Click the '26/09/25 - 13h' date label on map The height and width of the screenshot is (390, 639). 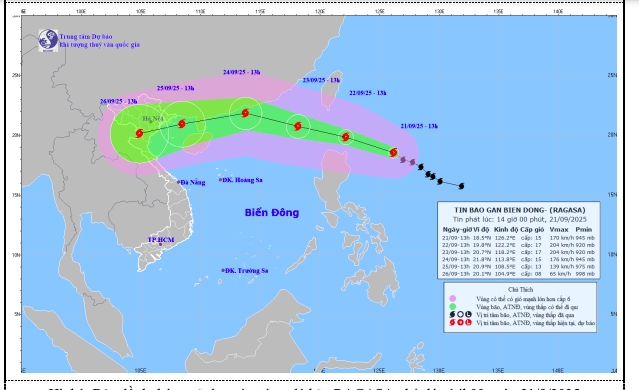click(x=119, y=101)
